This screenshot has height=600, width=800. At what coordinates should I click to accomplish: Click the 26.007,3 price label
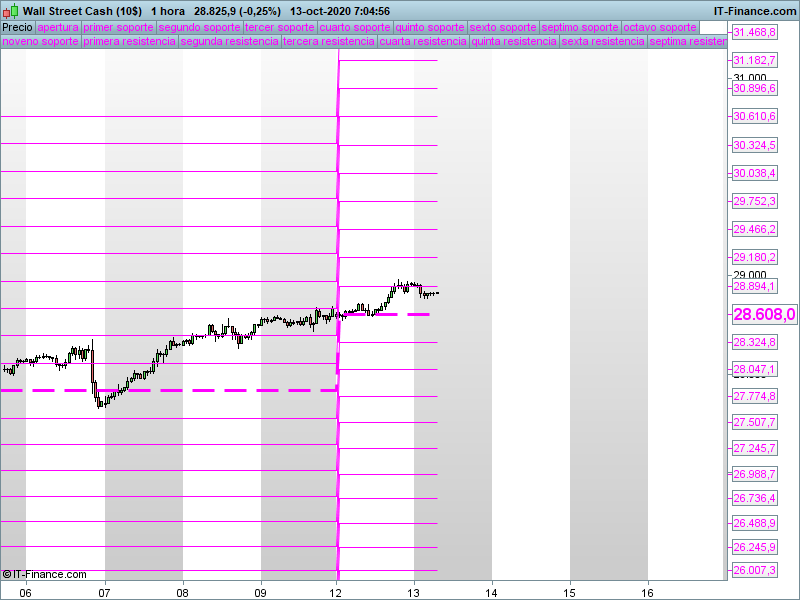point(755,570)
